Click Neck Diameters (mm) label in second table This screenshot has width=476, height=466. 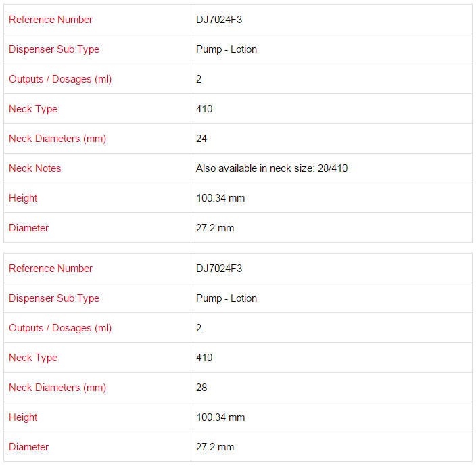57,388
